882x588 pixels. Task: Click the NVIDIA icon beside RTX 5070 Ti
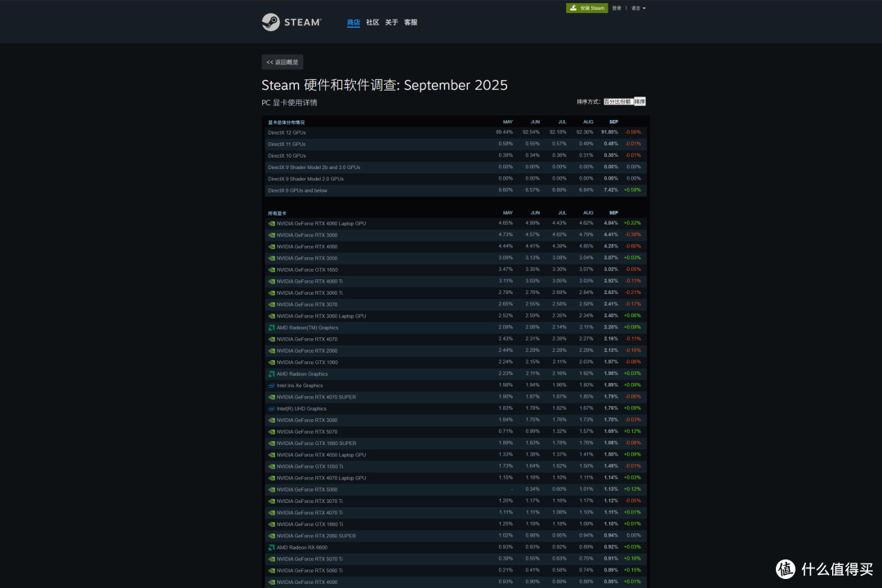(x=272, y=559)
